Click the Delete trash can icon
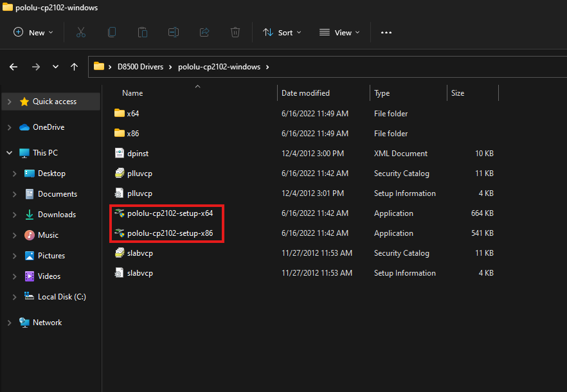This screenshot has width=567, height=392. (235, 32)
